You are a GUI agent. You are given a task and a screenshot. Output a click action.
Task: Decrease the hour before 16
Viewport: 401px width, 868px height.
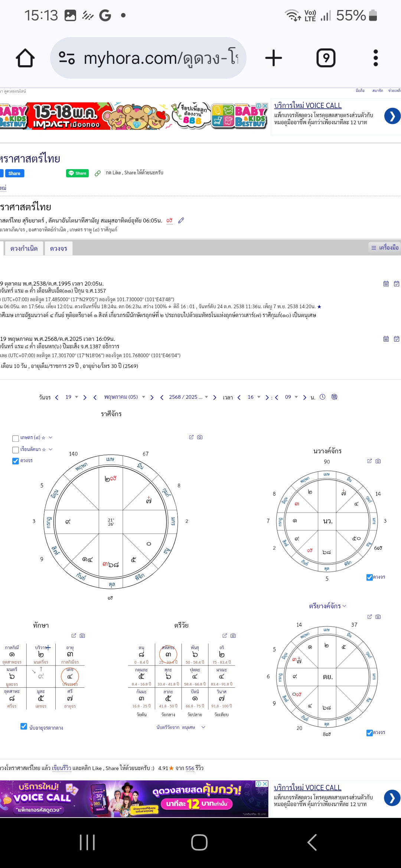239,397
